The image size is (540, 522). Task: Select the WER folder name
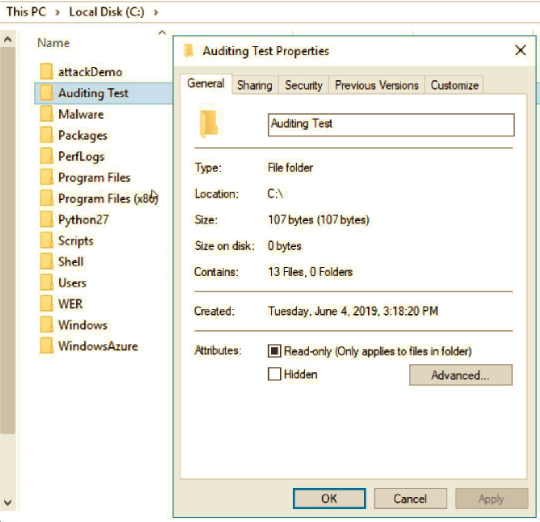[x=70, y=304]
